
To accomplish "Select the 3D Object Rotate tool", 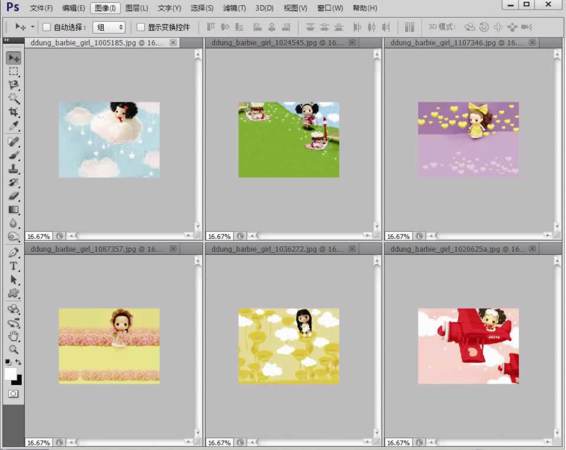I will (x=14, y=309).
